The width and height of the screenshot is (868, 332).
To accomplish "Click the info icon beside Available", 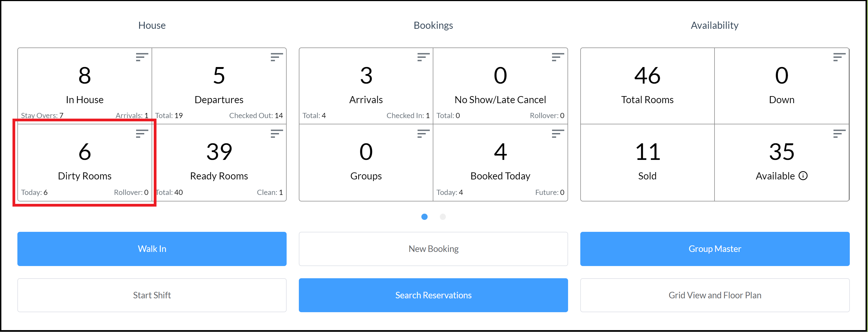I will (x=803, y=176).
